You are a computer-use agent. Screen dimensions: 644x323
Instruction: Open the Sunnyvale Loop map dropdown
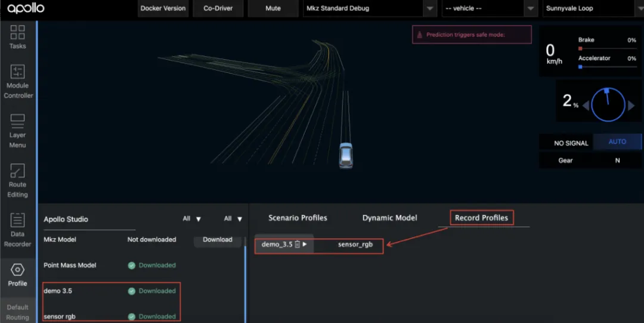(x=593, y=8)
